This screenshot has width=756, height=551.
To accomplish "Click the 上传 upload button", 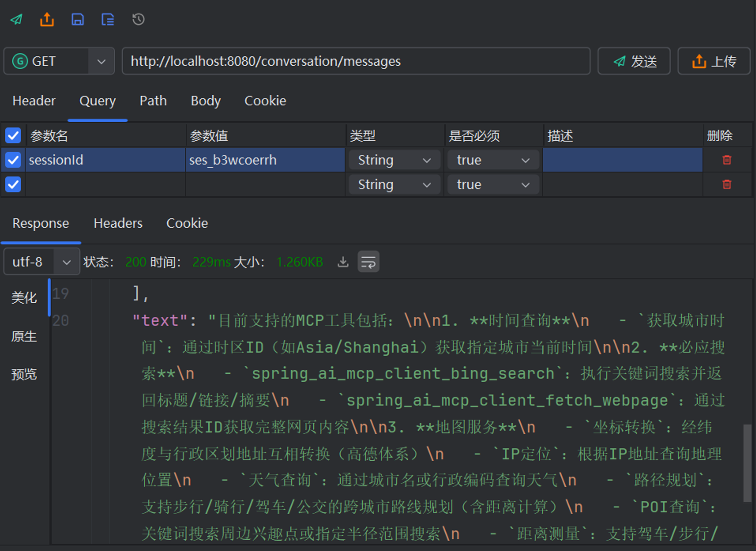I will coord(714,61).
